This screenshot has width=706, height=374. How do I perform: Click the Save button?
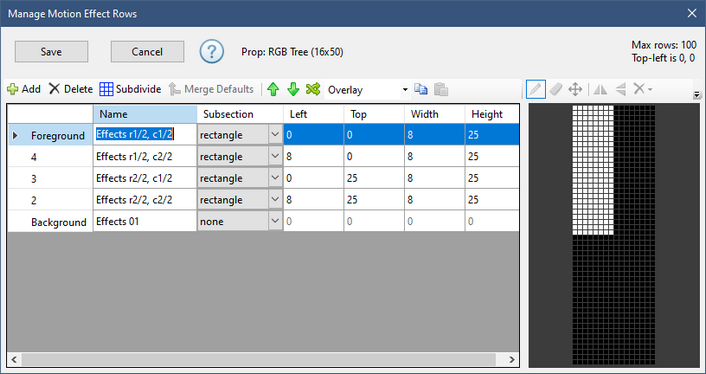[51, 52]
